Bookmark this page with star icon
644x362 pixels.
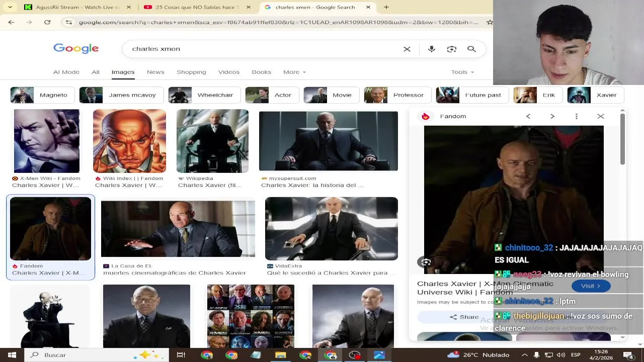489,22
